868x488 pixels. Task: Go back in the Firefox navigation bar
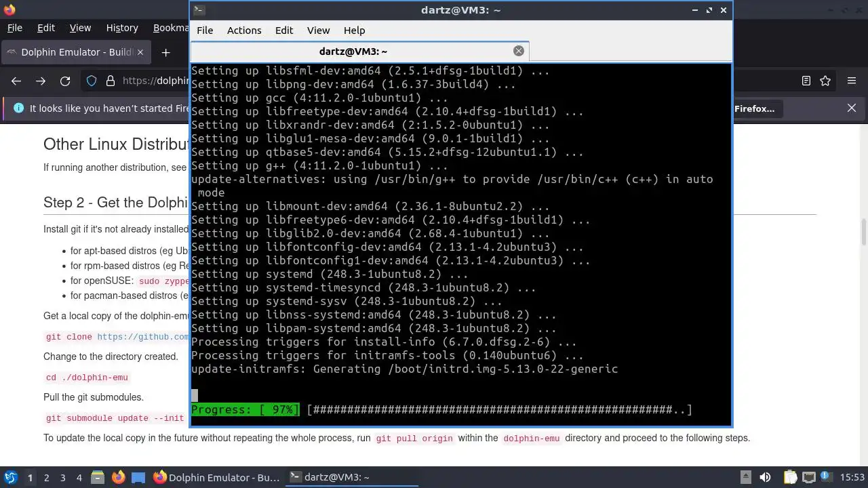point(16,81)
